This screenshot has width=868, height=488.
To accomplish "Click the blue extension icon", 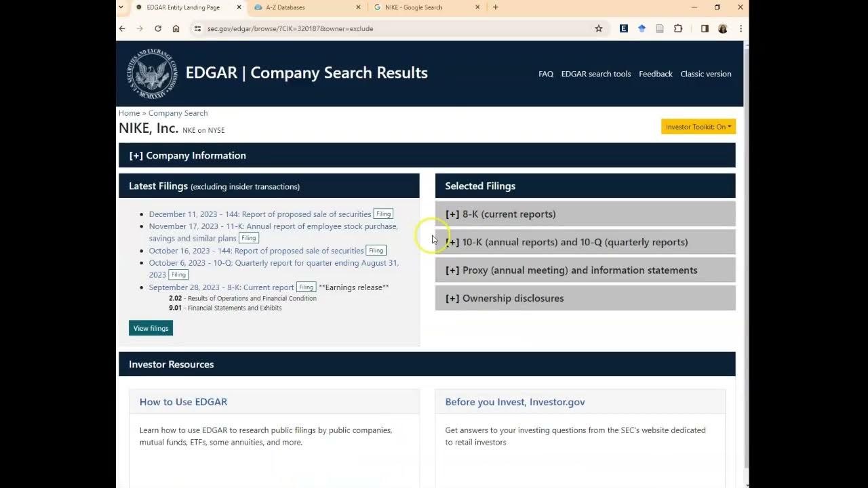I will [x=642, y=28].
